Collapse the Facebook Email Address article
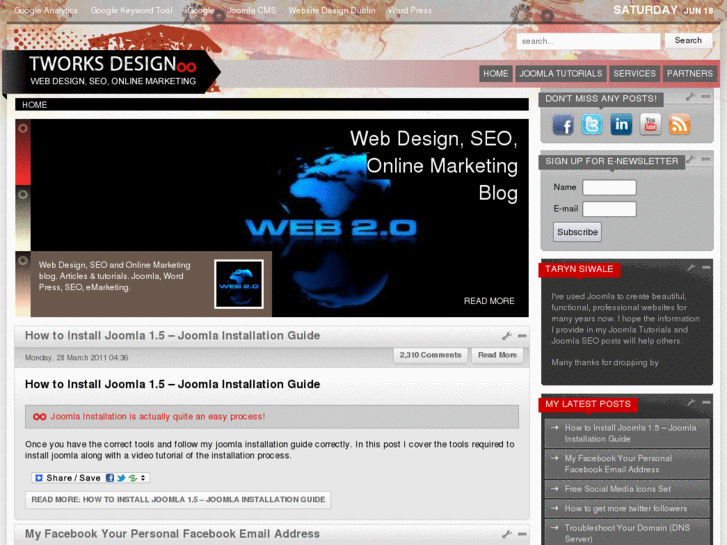This screenshot has width=727, height=545. pyautogui.click(x=522, y=534)
